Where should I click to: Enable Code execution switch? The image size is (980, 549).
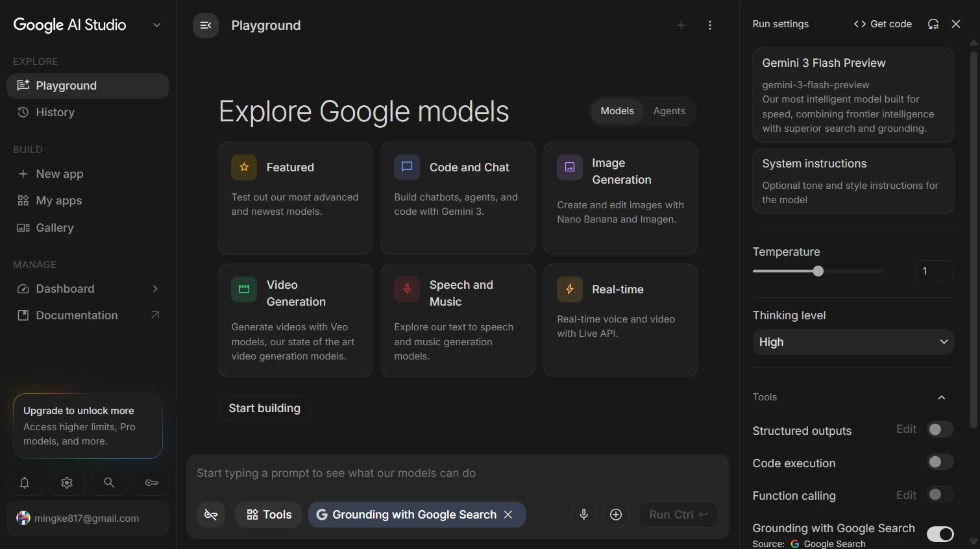click(x=940, y=462)
